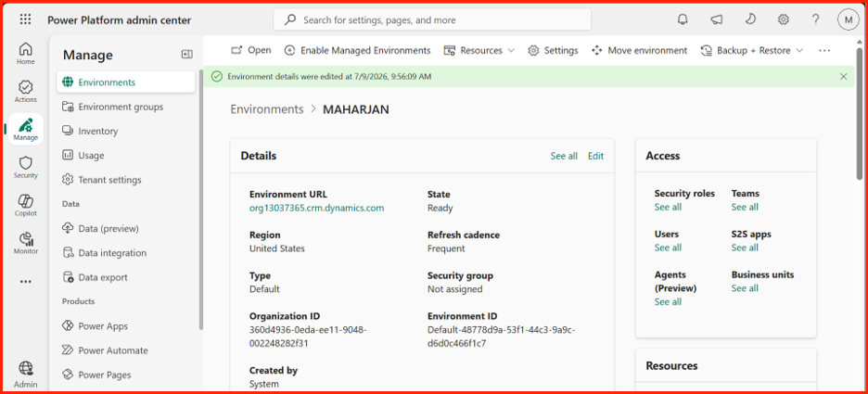This screenshot has width=868, height=394.
Task: Click the notifications bell icon
Action: click(683, 19)
